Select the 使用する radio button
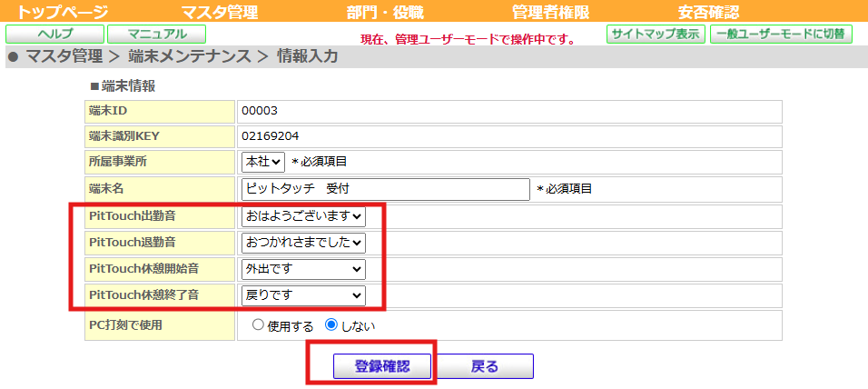The width and height of the screenshot is (868, 389). click(259, 325)
